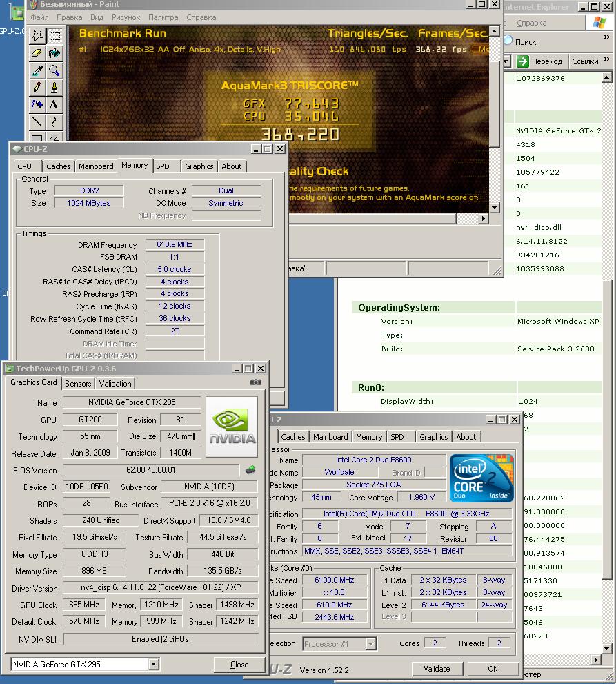The image size is (616, 684).
Task: Open the Internet Explorer address bar dropdown arrow
Action: [506, 61]
